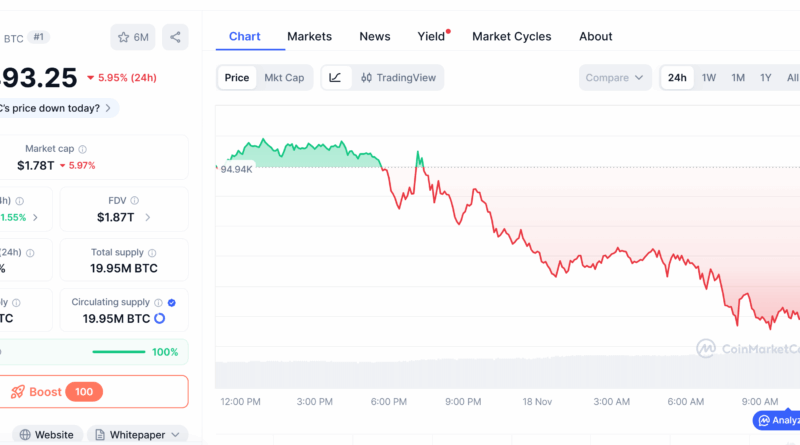Open the Market Cycles tab

click(x=511, y=36)
